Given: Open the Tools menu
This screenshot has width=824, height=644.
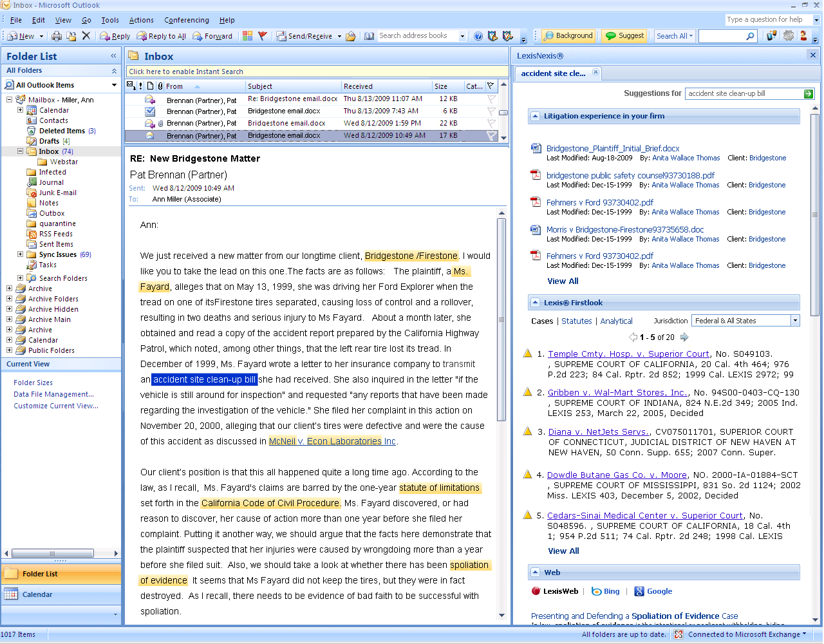Looking at the screenshot, I should click(110, 21).
